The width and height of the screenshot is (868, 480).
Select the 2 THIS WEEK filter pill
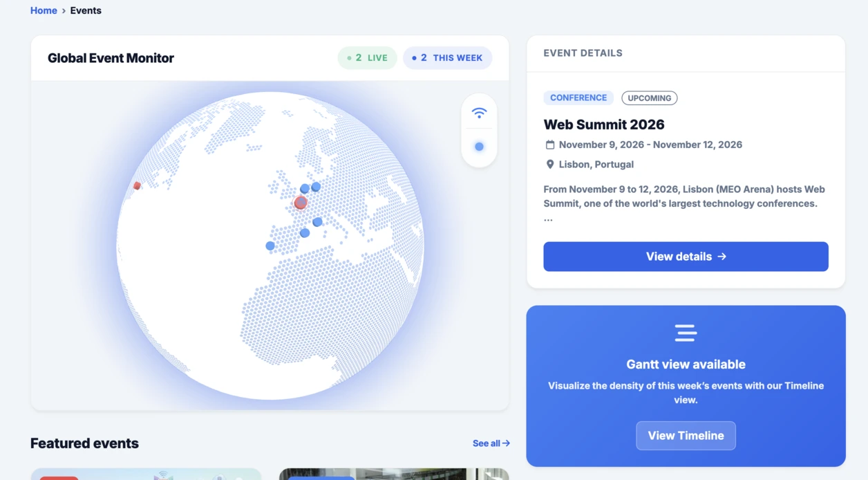click(x=447, y=58)
